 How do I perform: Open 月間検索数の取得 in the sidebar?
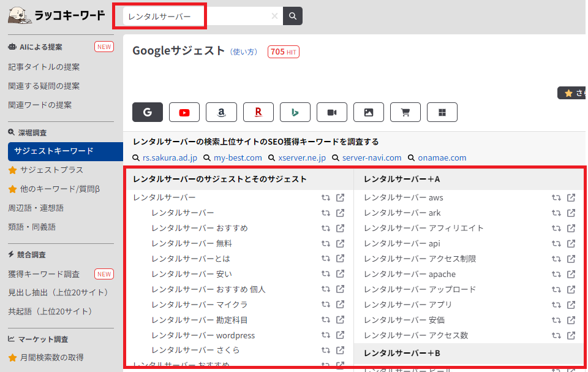[51, 358]
